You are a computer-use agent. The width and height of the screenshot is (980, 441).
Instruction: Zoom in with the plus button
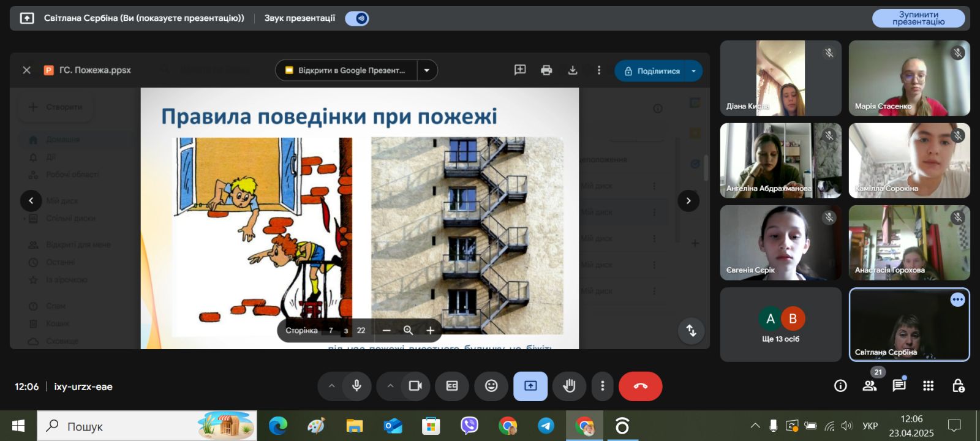(x=431, y=330)
